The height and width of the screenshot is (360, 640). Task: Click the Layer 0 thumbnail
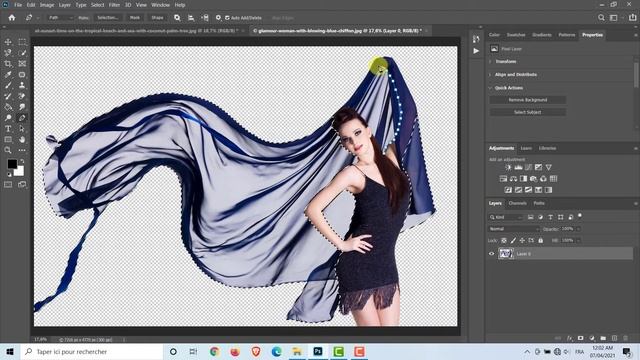(x=506, y=253)
